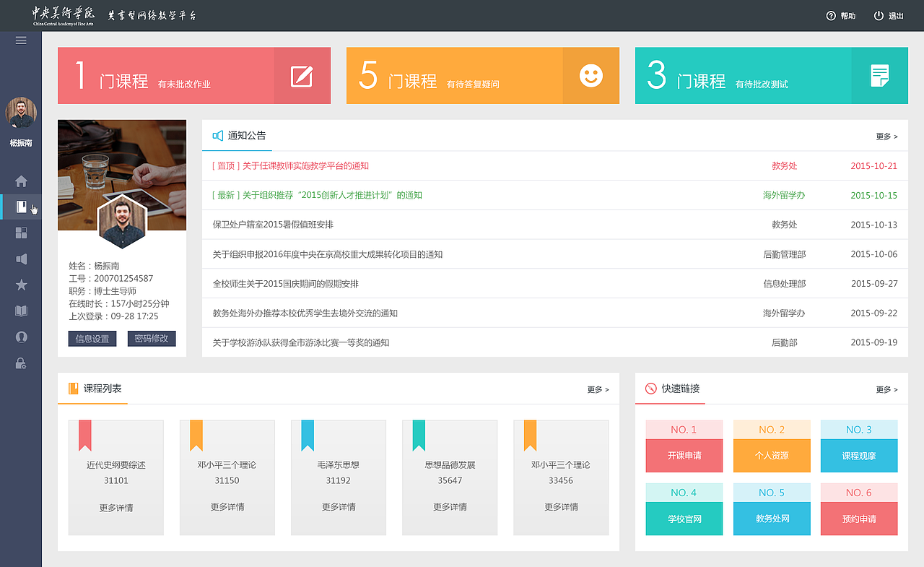Image resolution: width=924 pixels, height=567 pixels.
Task: Select the lock security icon in sidebar
Action: [21, 363]
